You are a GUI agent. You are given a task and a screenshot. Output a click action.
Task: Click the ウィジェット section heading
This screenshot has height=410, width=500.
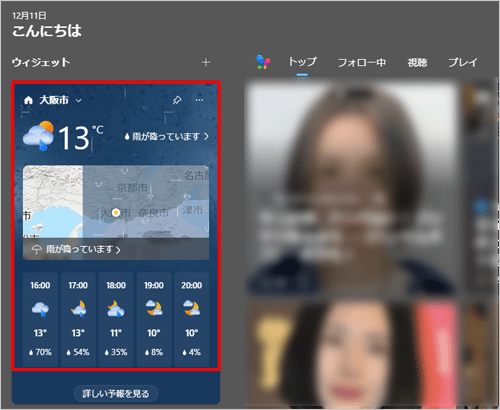point(41,62)
